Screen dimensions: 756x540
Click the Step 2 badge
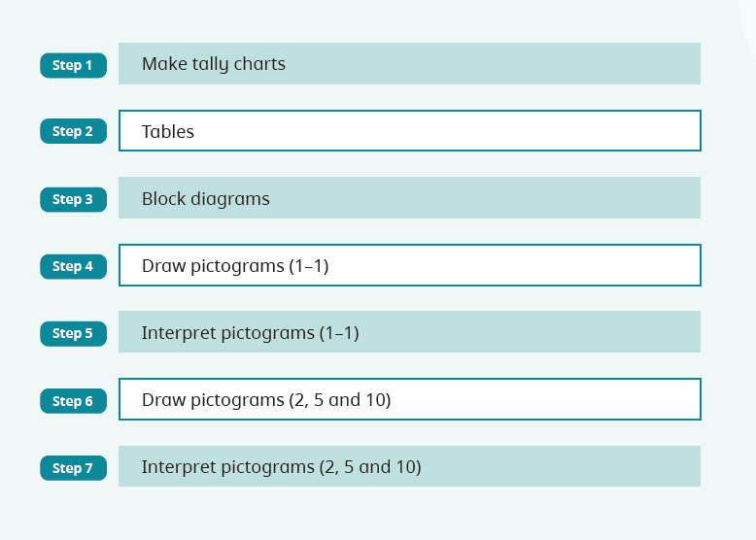73,131
